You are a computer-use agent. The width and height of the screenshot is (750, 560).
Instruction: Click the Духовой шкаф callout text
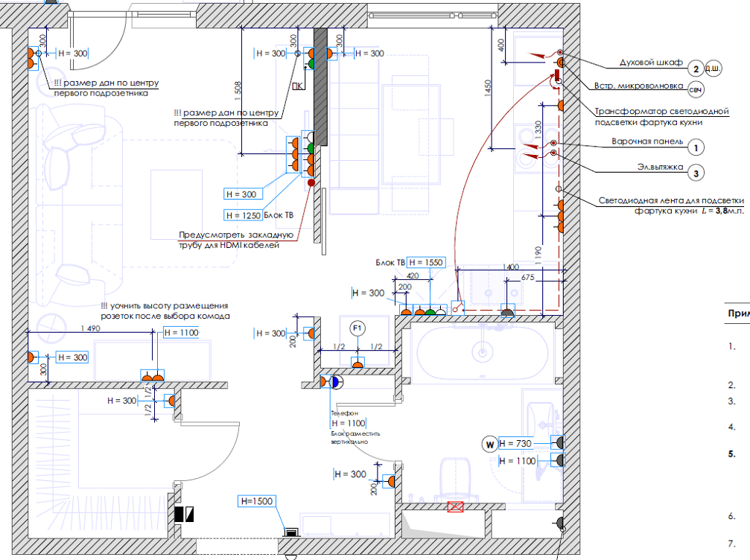pyautogui.click(x=651, y=63)
